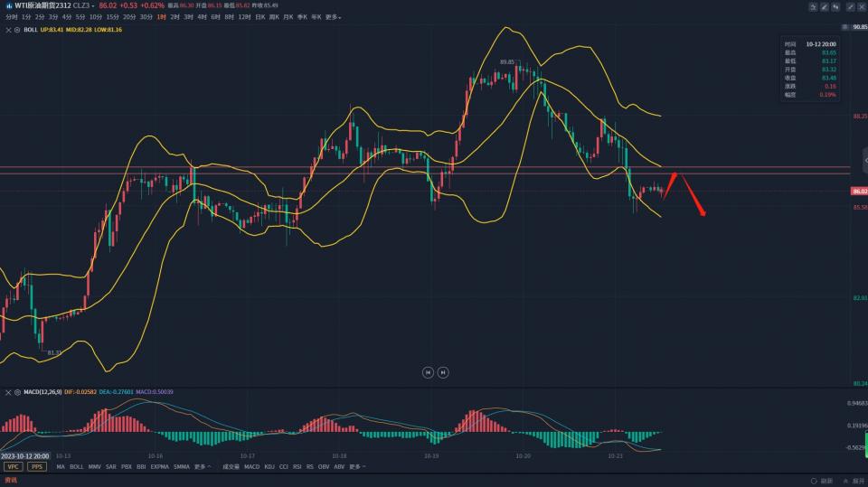
Task: Toggle the PPS button
Action: click(37, 467)
